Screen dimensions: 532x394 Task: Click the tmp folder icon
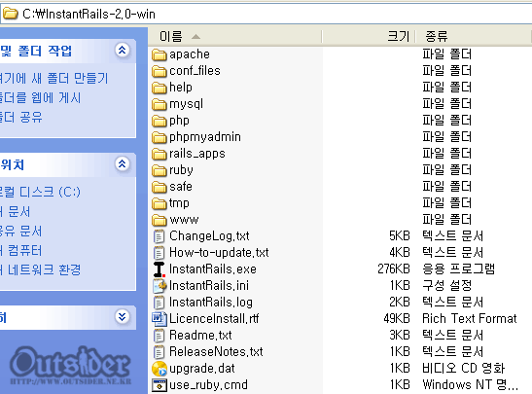pyautogui.click(x=160, y=203)
